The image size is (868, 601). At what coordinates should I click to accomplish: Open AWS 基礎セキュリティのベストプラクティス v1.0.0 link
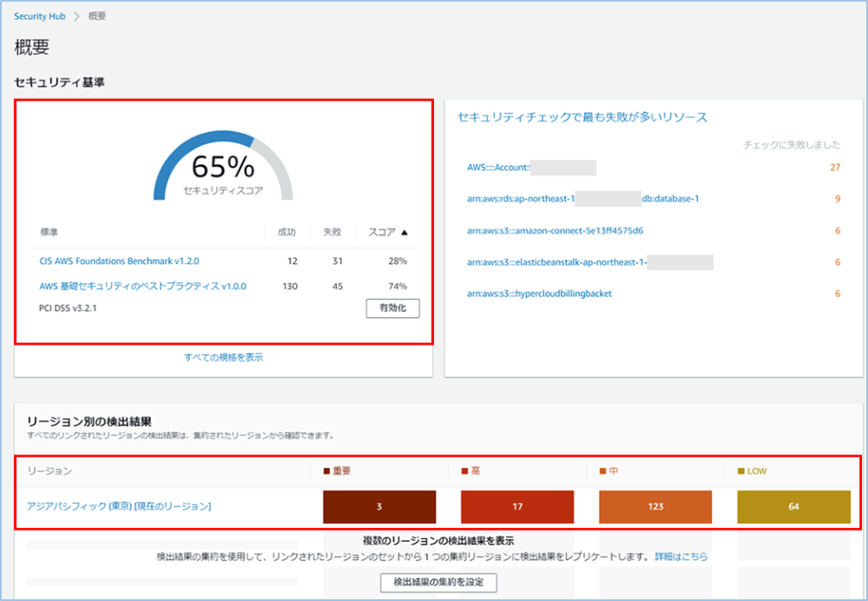tap(142, 286)
